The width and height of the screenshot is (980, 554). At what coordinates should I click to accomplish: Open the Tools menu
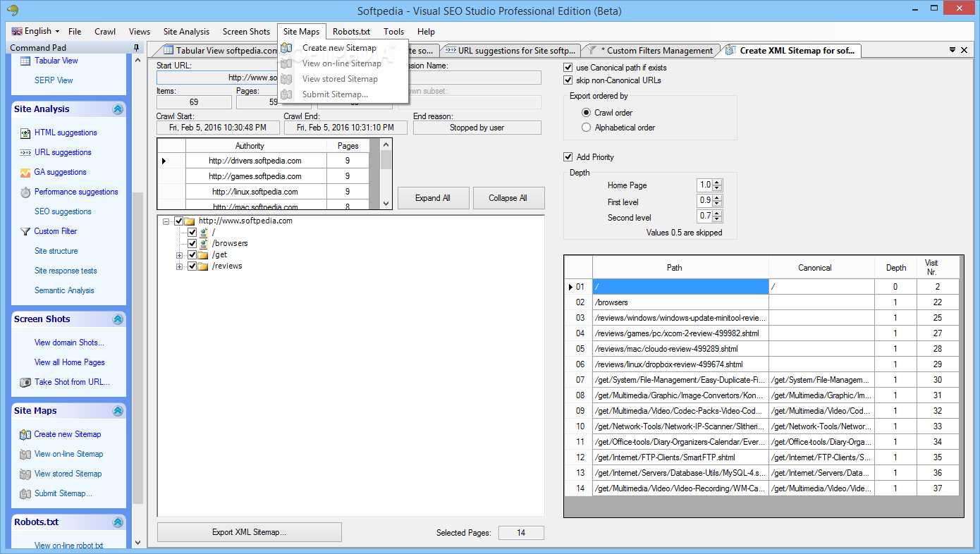click(x=393, y=32)
